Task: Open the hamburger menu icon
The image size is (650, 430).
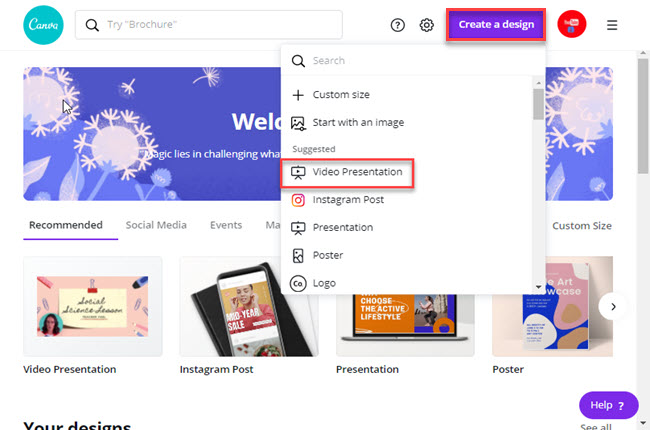Action: [612, 25]
